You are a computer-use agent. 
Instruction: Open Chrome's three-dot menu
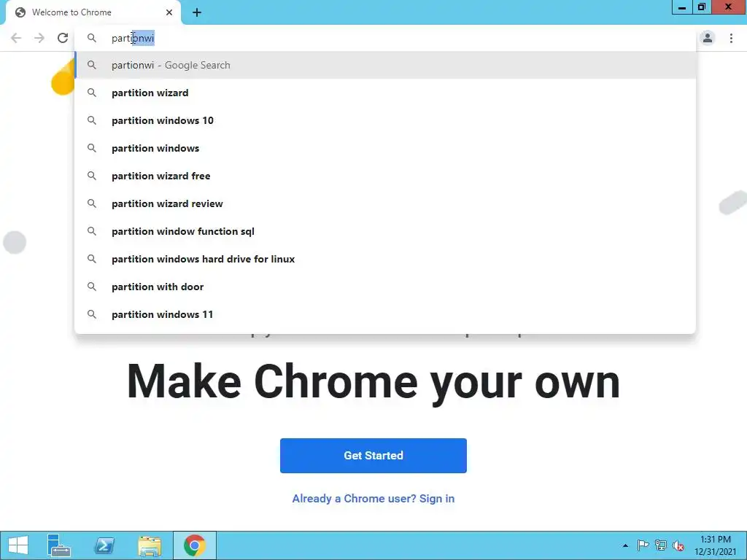coord(731,38)
